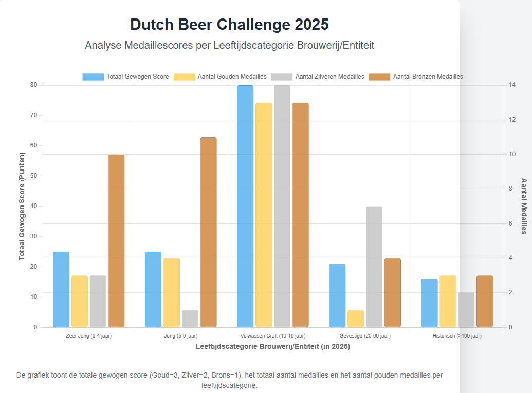Click the silver bar for Volwassen Craft
Screen dimensions: 532x393
tap(282, 206)
